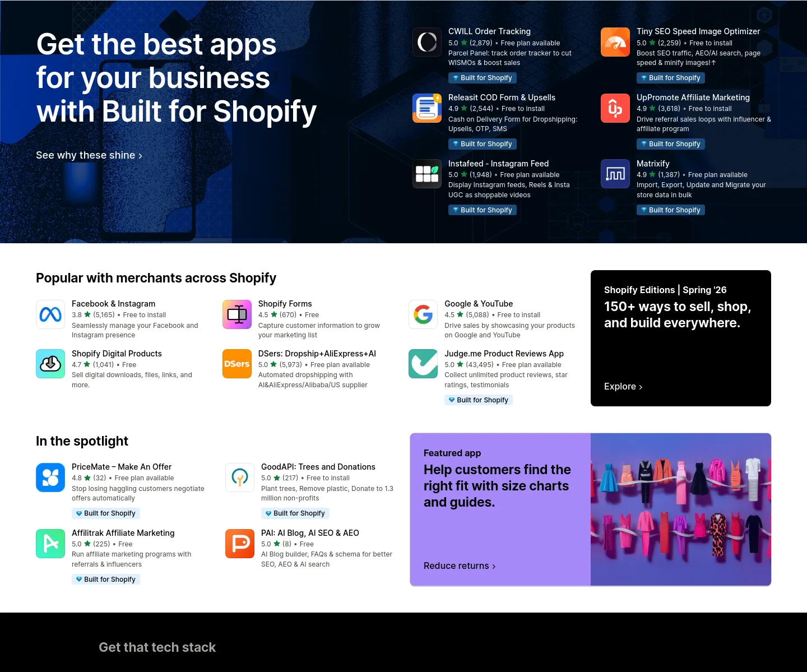
Task: Follow the See why these shine link
Action: coord(89,155)
